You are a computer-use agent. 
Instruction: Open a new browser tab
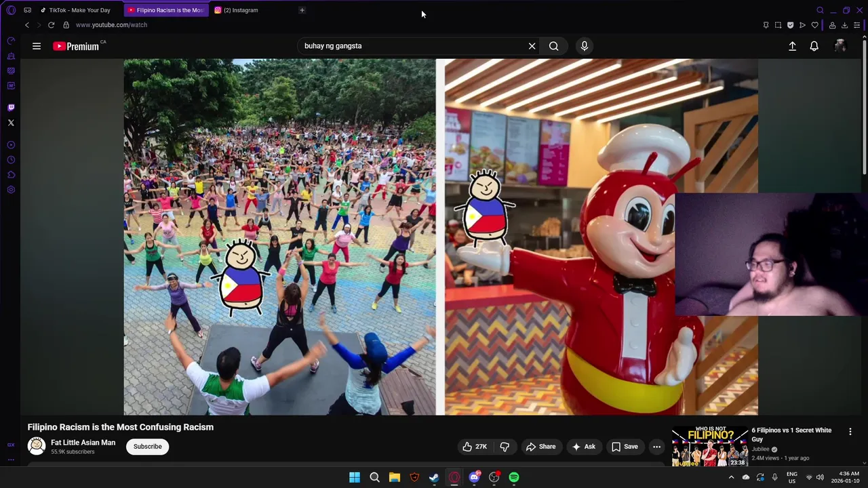click(302, 10)
